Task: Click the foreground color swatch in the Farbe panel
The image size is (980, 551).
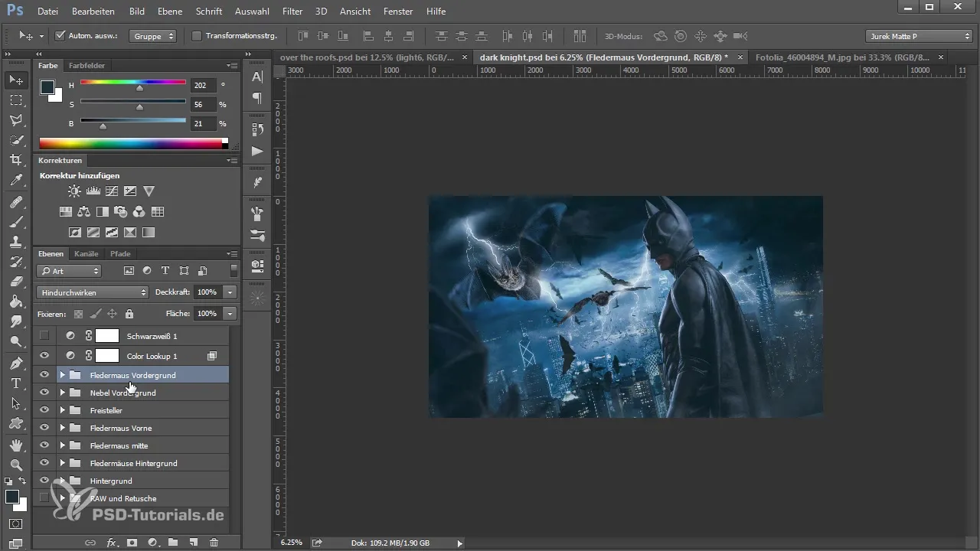Action: tap(47, 87)
